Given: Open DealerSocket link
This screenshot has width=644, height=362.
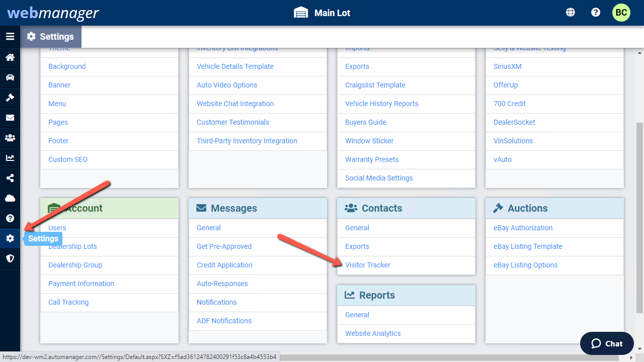Looking at the screenshot, I should click(x=514, y=122).
